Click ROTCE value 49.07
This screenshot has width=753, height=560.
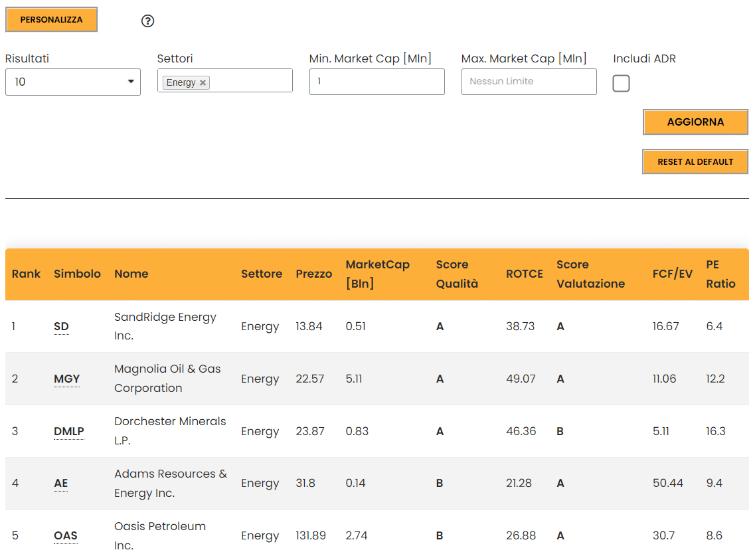click(x=521, y=379)
